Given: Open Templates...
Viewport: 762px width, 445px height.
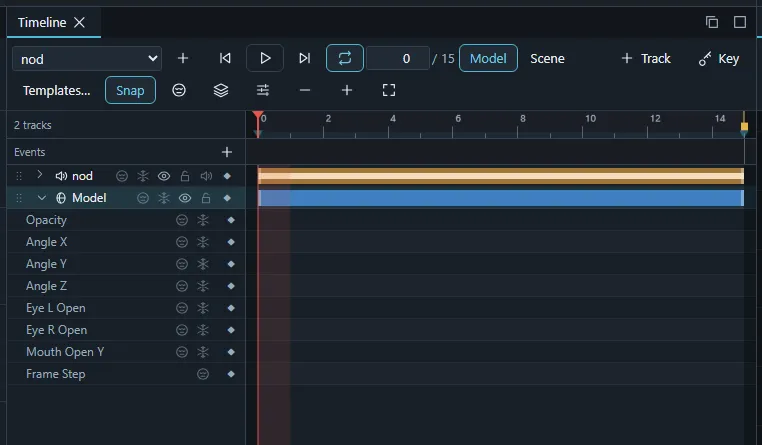Looking at the screenshot, I should (56, 90).
